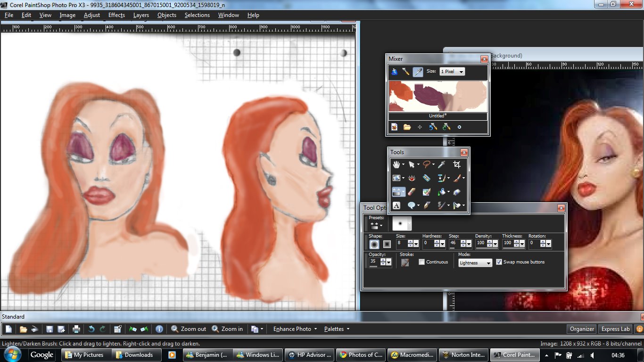
Task: Open the File menu
Action: (x=9, y=15)
